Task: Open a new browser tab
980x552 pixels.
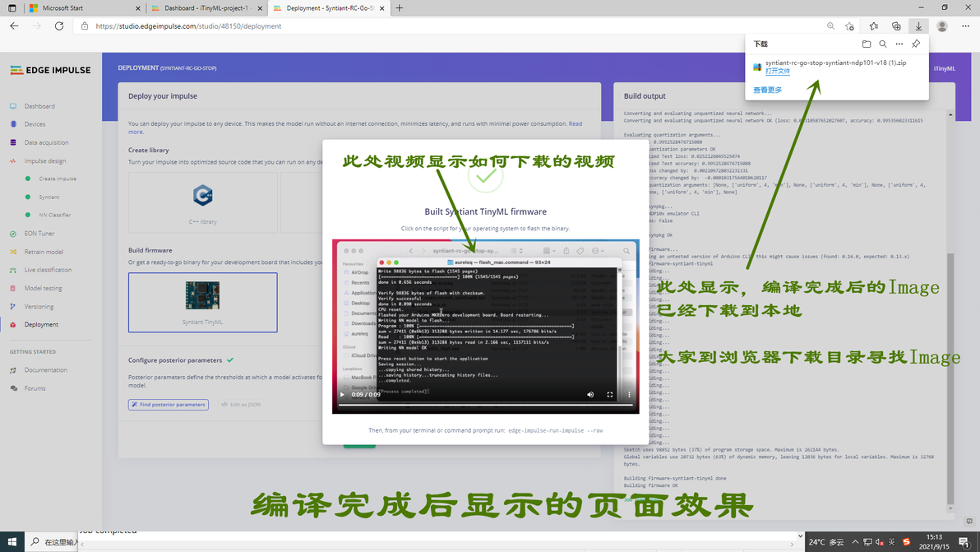Action: point(400,8)
